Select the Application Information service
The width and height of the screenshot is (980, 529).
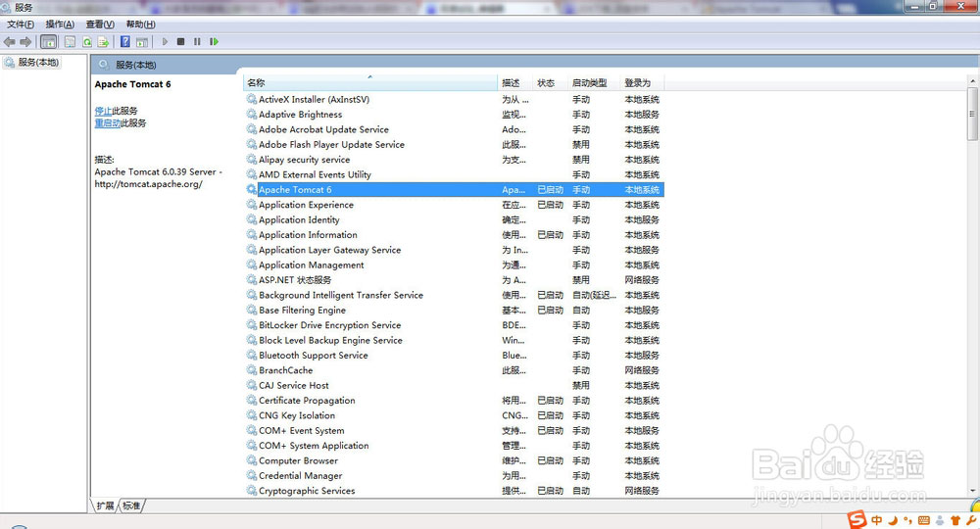454,235
